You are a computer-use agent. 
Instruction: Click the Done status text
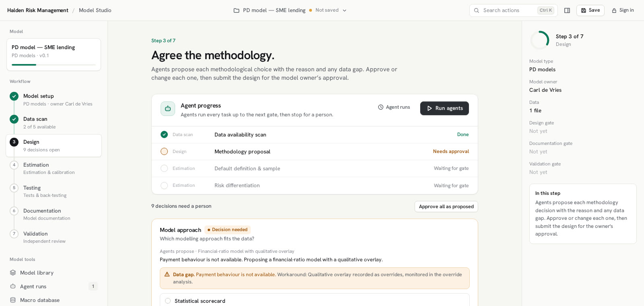(x=463, y=134)
